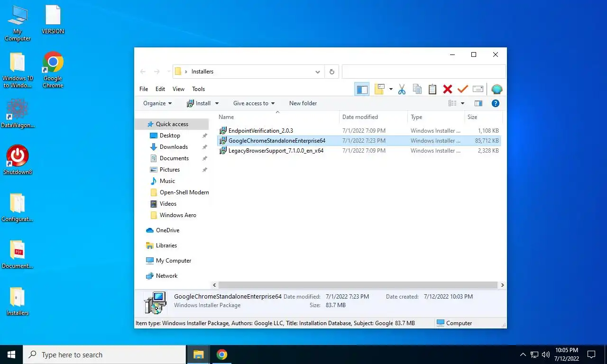This screenshot has height=364, width=607.
Task: Click New folder button
Action: (303, 103)
